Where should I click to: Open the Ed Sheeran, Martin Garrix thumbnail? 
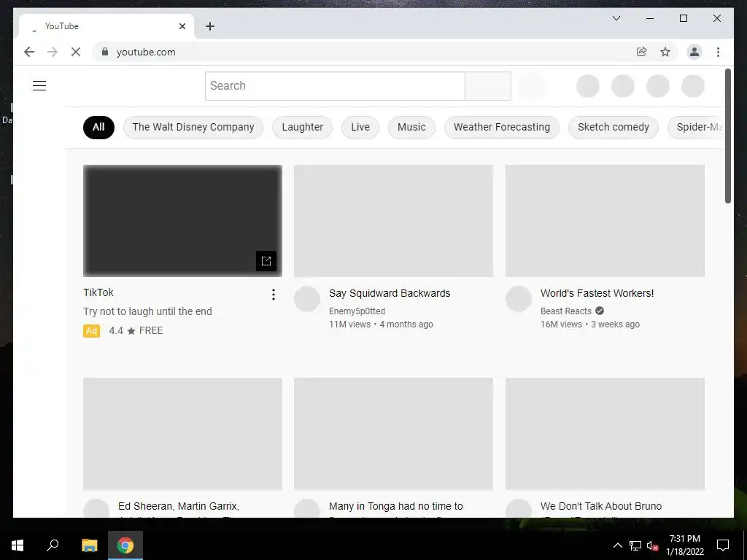[182, 434]
